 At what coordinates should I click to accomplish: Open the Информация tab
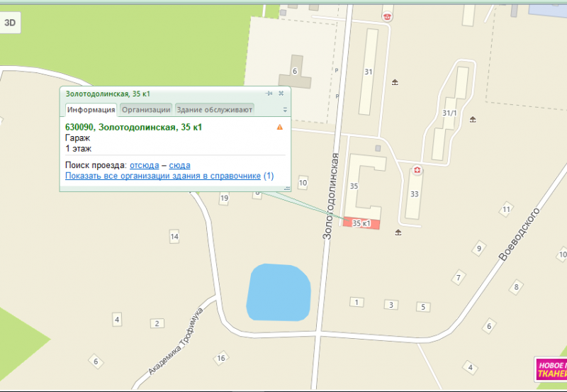pos(91,110)
